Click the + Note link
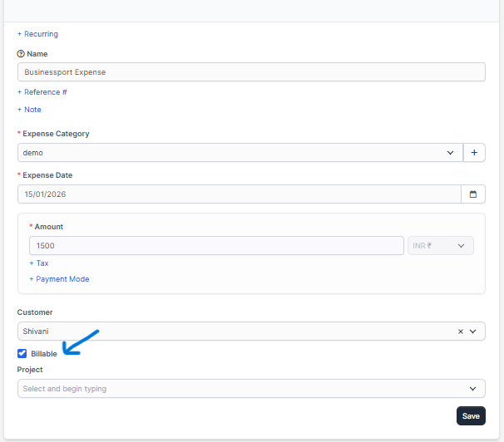The height and width of the screenshot is (442, 504). point(29,110)
